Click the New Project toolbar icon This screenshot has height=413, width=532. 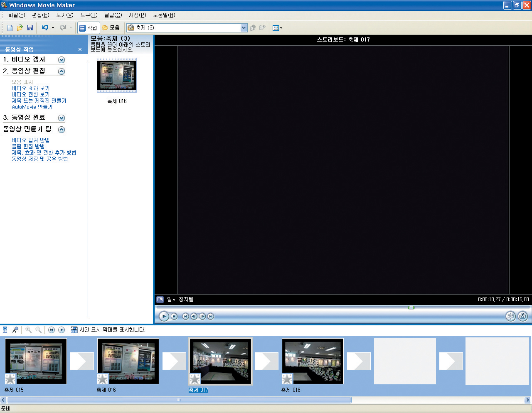coord(10,28)
